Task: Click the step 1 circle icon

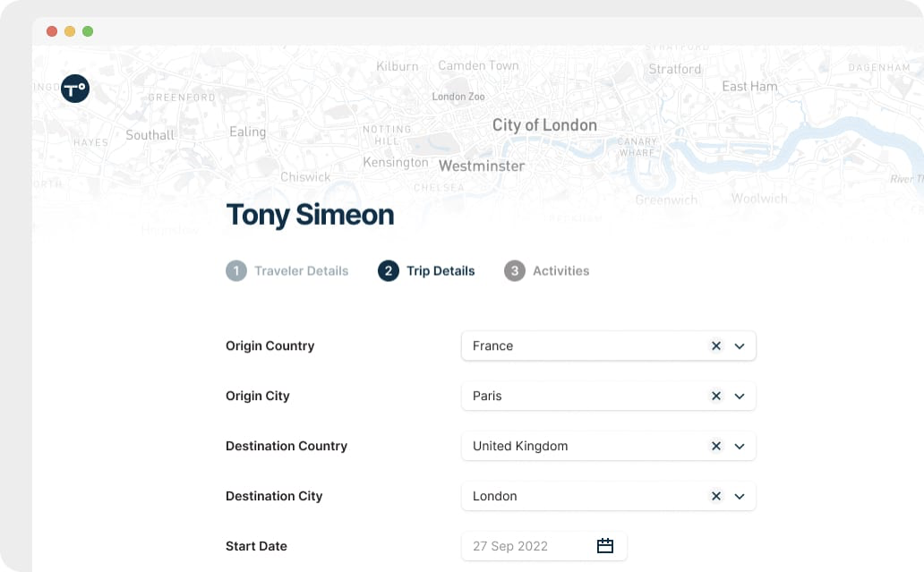Action: tap(236, 270)
